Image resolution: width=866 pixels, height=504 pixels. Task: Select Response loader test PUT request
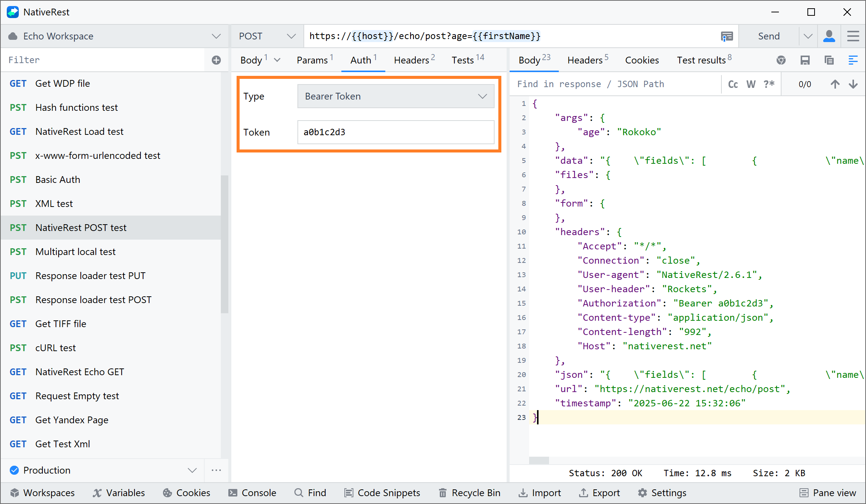point(111,276)
